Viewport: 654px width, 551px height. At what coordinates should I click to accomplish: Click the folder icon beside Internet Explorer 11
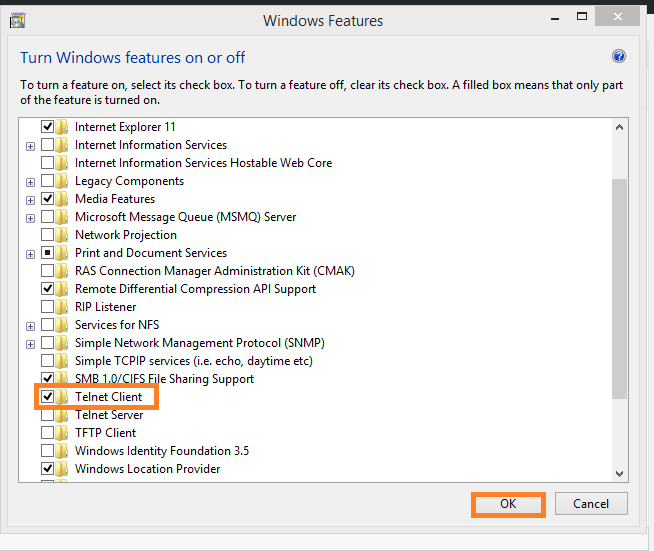tap(62, 127)
